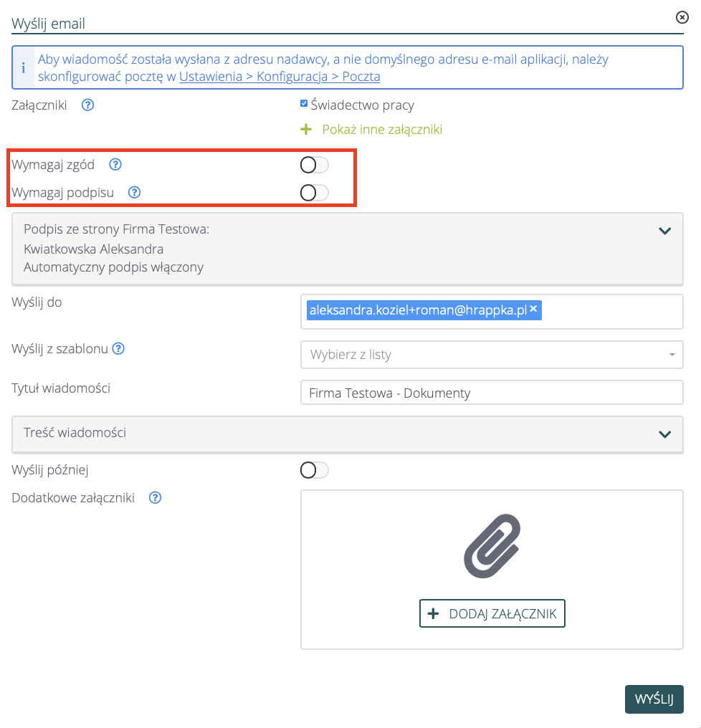Click help icon next to Wyślij z szablonu
Screen dimensions: 701x728
tap(119, 349)
